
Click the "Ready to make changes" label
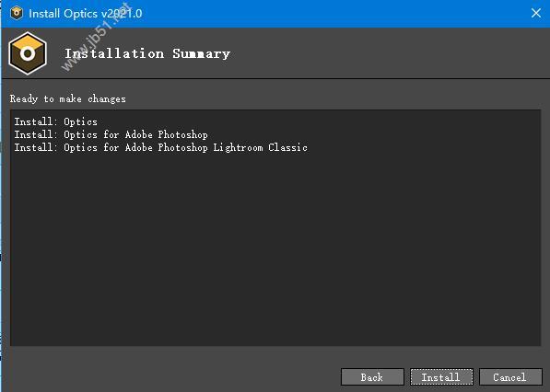(67, 98)
